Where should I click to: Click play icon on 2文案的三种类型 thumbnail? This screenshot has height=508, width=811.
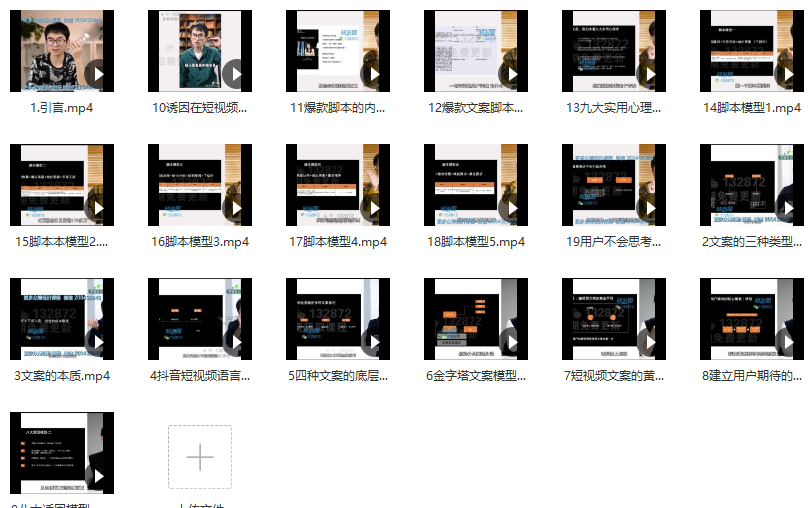[x=788, y=208]
